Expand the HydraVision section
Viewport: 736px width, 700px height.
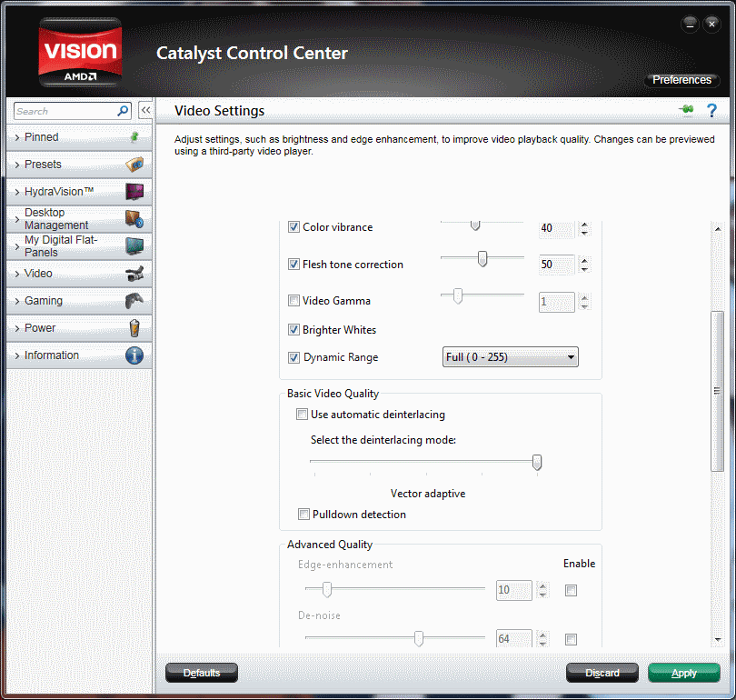pos(17,192)
